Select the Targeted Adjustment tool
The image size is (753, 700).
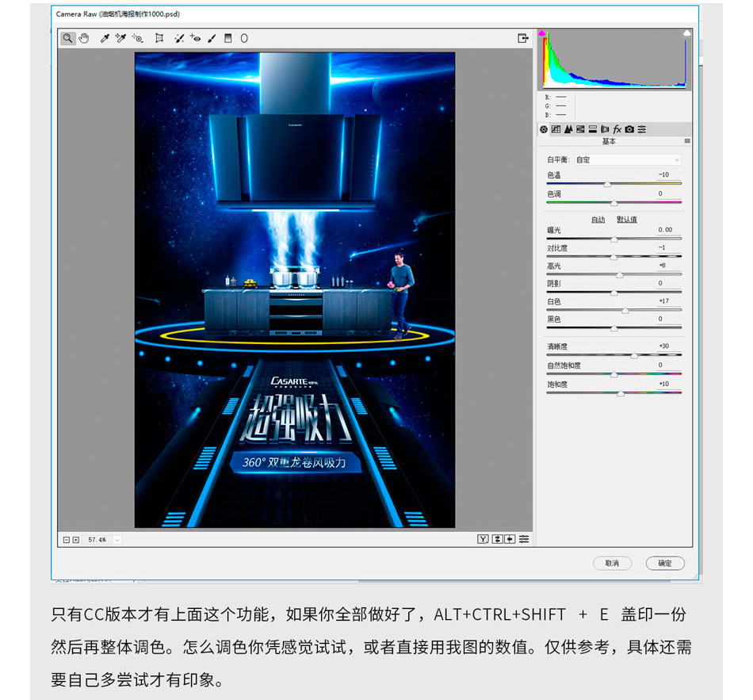(x=138, y=38)
